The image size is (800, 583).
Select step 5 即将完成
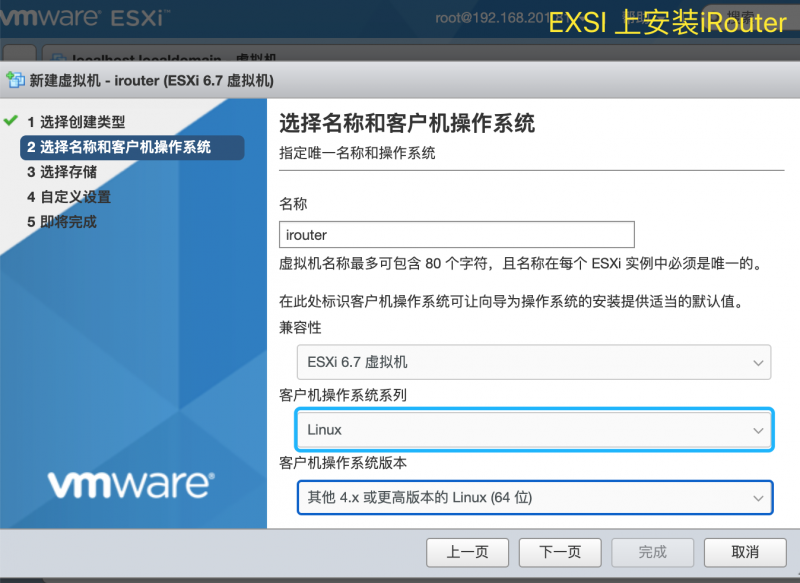(x=62, y=222)
